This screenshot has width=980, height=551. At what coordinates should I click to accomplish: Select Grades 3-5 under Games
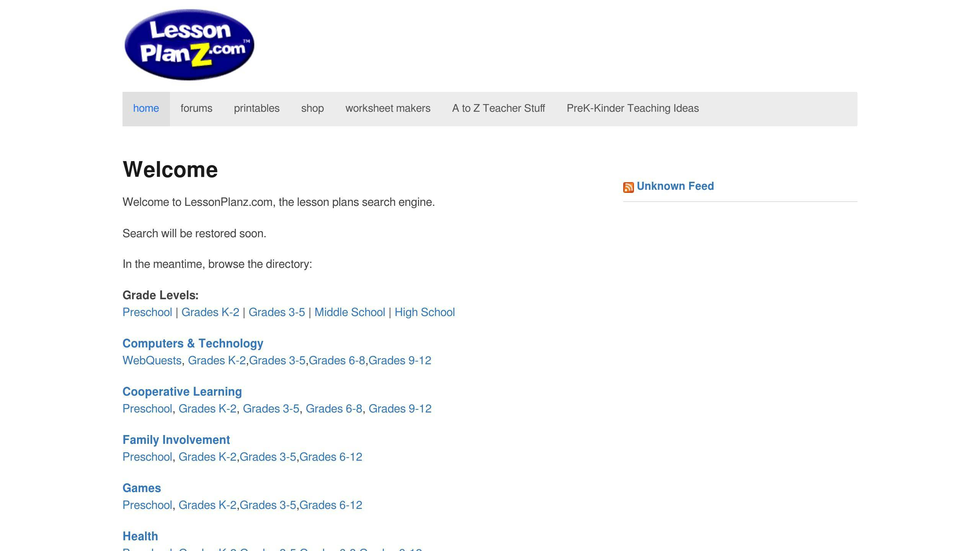tap(268, 505)
